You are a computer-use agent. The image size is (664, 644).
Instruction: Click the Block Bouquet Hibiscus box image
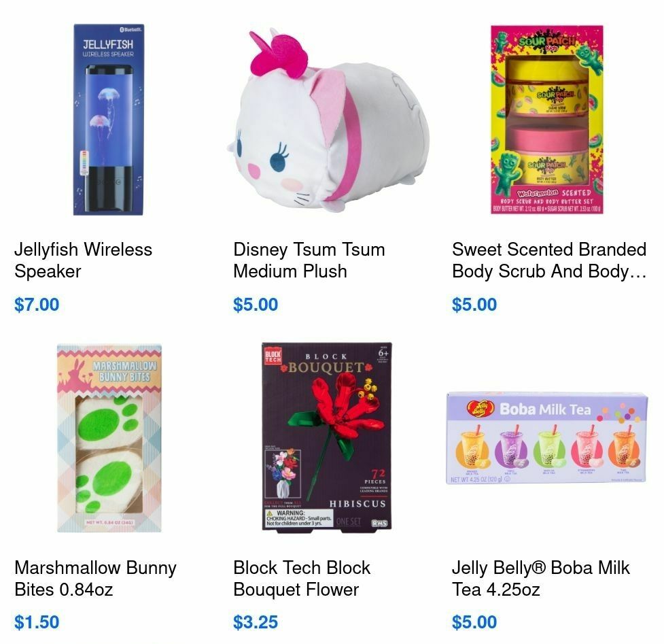pyautogui.click(x=326, y=437)
